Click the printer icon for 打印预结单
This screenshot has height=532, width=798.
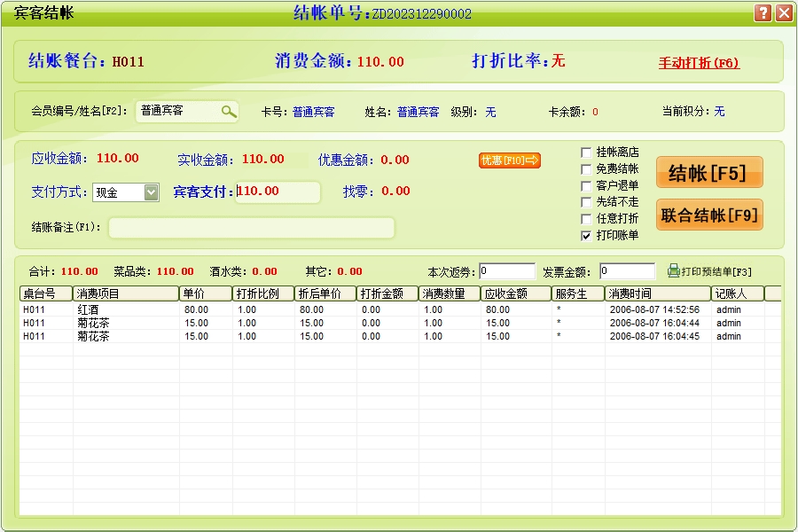tap(673, 270)
